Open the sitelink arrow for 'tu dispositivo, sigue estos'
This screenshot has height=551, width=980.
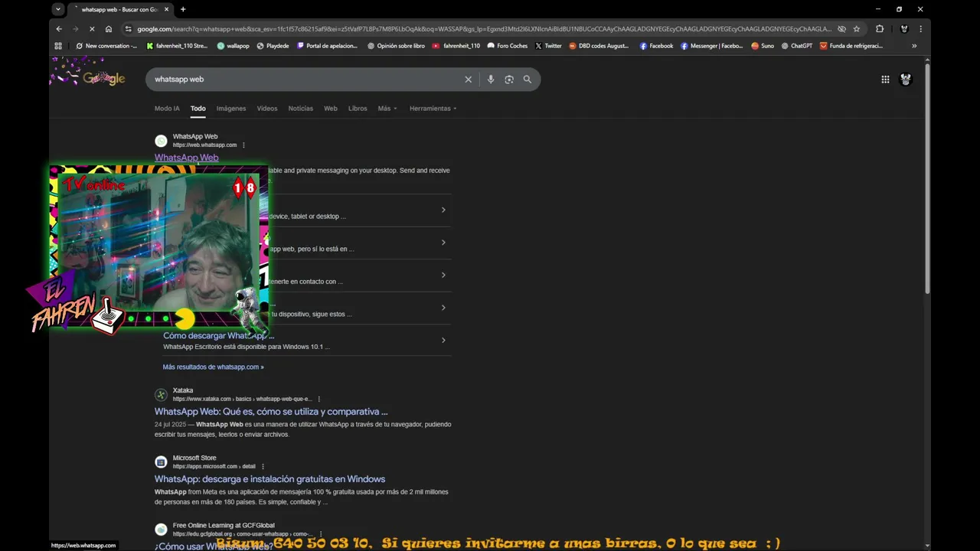coord(443,308)
